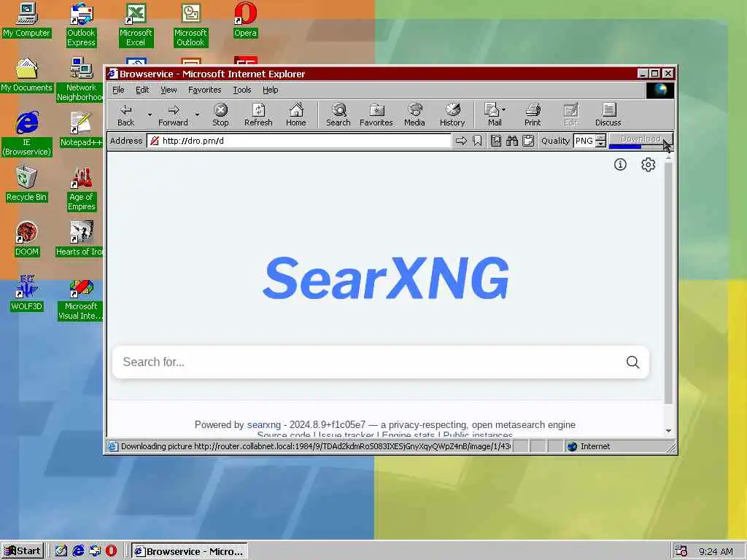Select My Computer desktop icon
Viewport: 747px width, 560px height.
click(x=27, y=20)
